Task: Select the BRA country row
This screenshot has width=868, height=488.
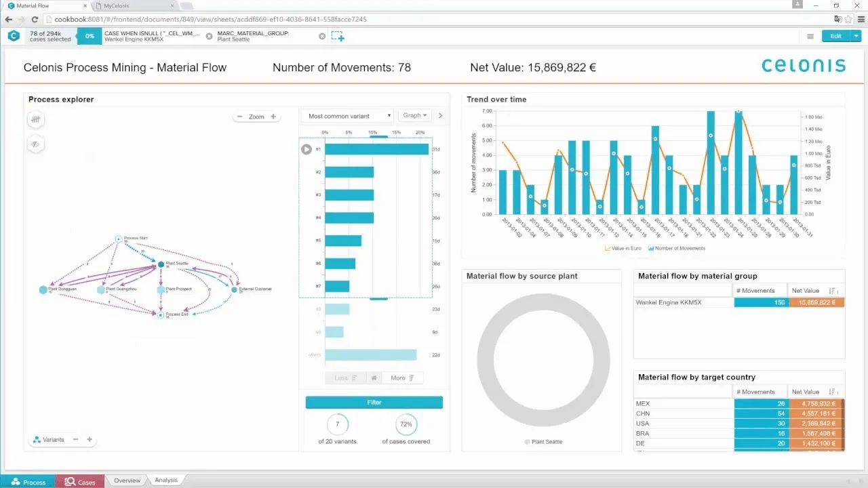Action: point(739,432)
